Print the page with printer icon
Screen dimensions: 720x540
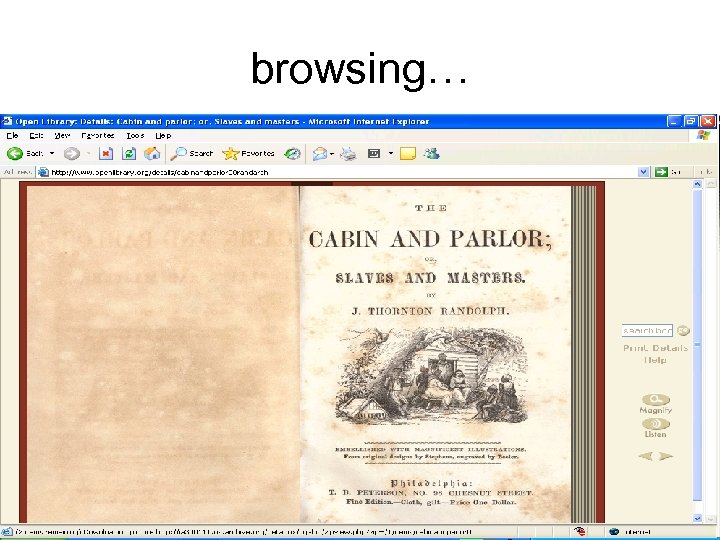coord(348,154)
